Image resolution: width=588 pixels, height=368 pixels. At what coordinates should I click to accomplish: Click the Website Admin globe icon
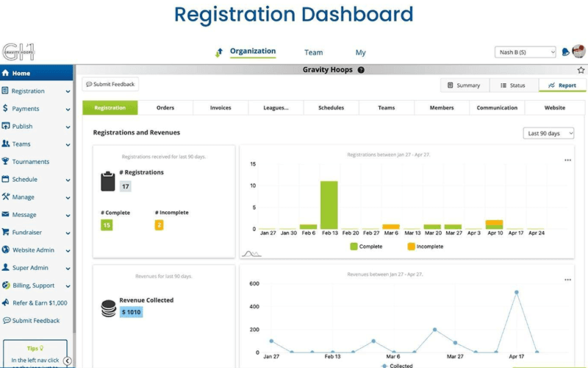coord(5,250)
